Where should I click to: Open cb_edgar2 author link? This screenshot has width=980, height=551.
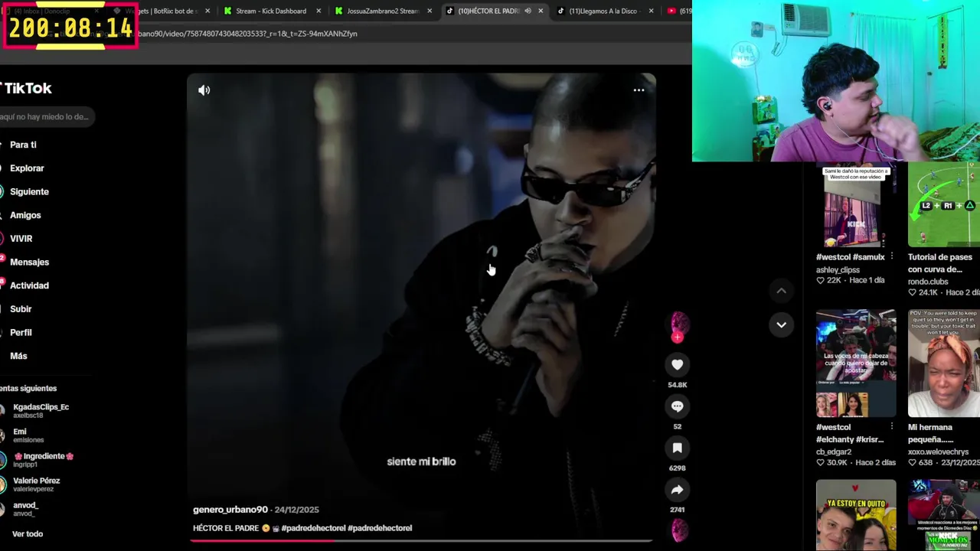(833, 452)
